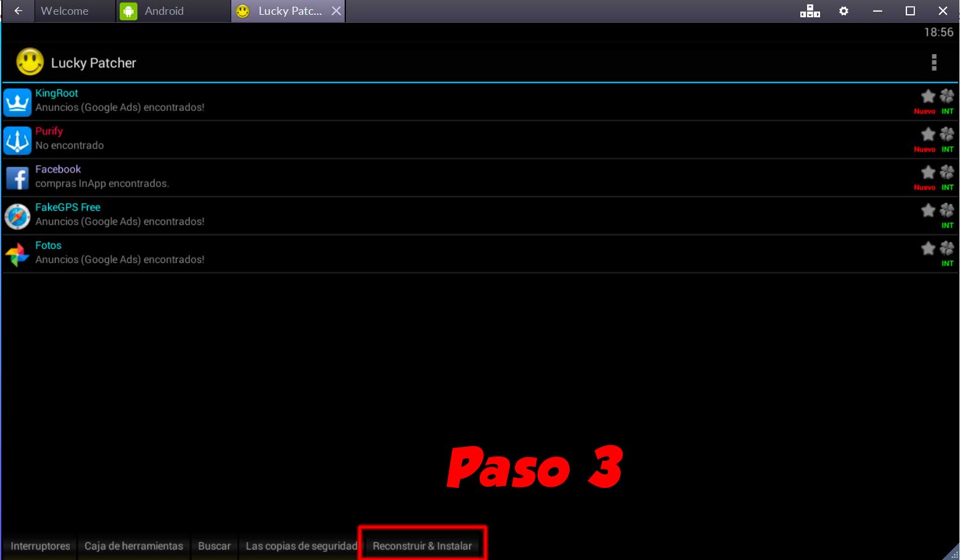960x560 pixels.
Task: Open Las copias de seguridad
Action: tap(302, 546)
